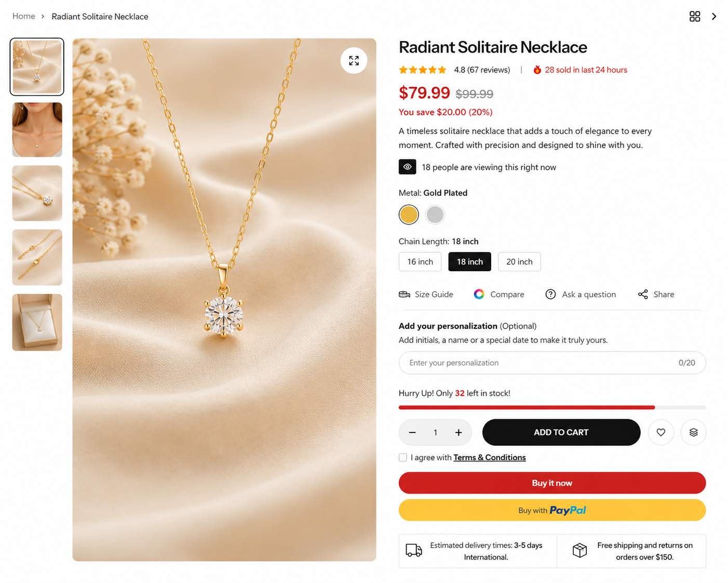Decrease quantity with minus button
The height and width of the screenshot is (583, 728).
[x=412, y=432]
